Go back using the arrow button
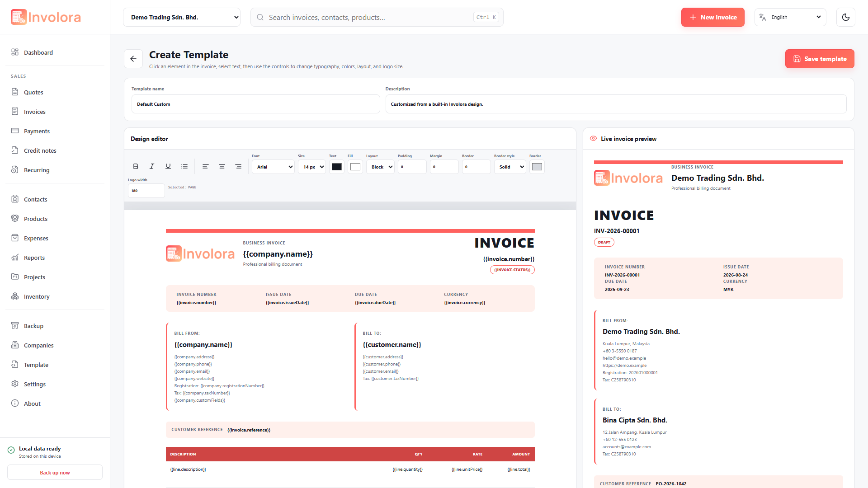The image size is (868, 488). point(133,59)
